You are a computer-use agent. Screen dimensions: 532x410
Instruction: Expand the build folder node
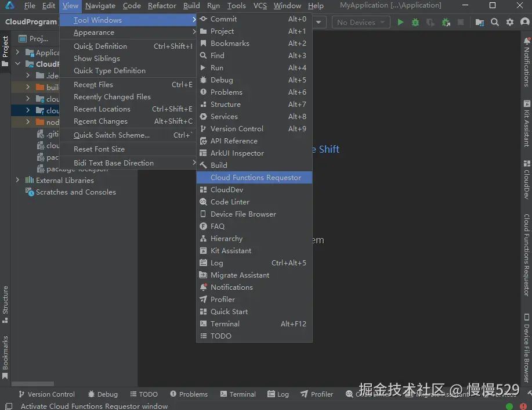pos(28,87)
